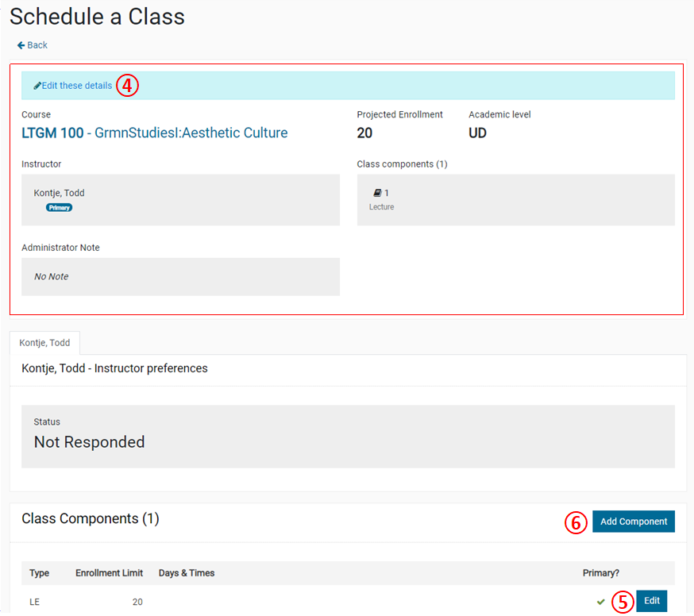Click the Back link
This screenshot has width=694, height=616.
pos(32,45)
